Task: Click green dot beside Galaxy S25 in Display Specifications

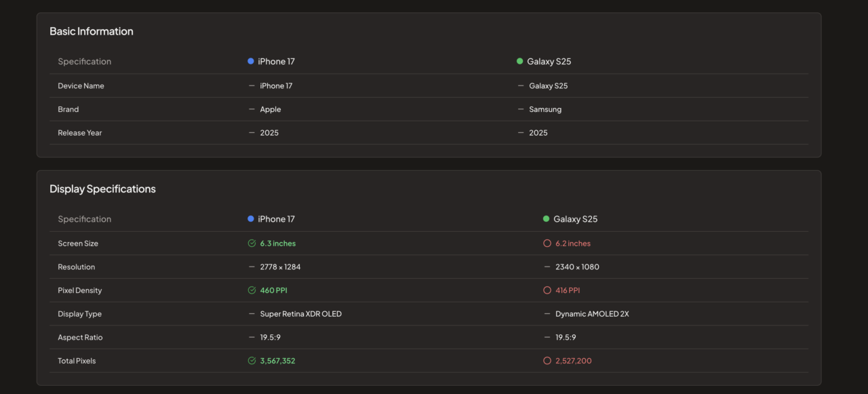Action: [x=546, y=219]
